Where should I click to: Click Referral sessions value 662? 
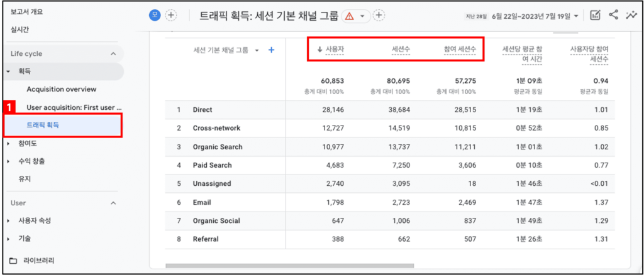click(x=404, y=239)
